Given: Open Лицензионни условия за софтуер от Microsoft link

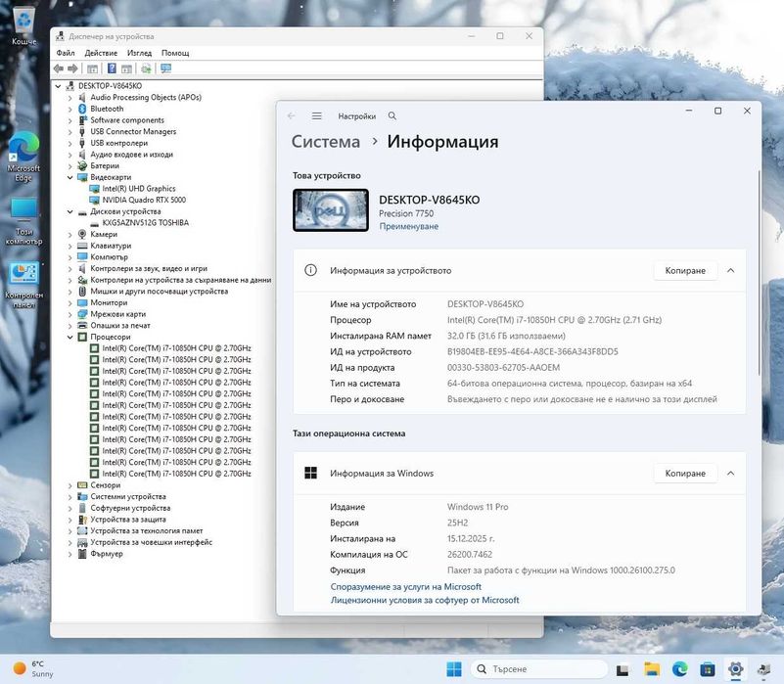Looking at the screenshot, I should [425, 600].
